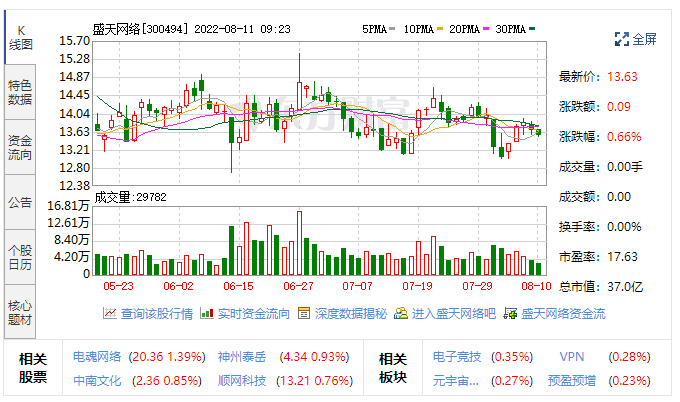Click the chart title 盛天网络[300494]
The image size is (680, 402).
(x=141, y=29)
